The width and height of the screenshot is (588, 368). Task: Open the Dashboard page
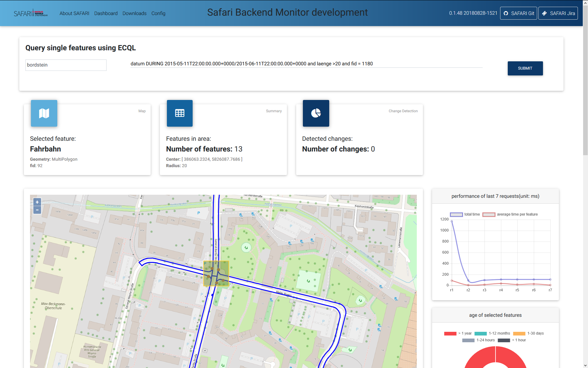106,13
